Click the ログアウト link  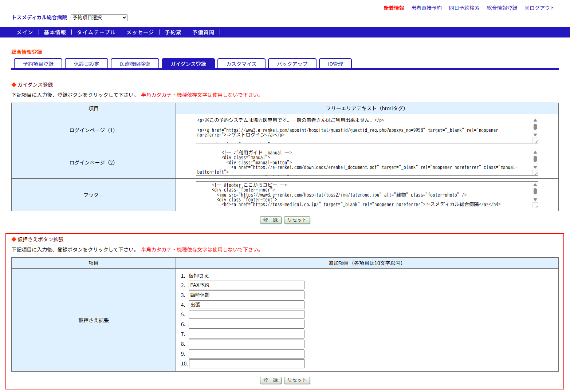540,8
